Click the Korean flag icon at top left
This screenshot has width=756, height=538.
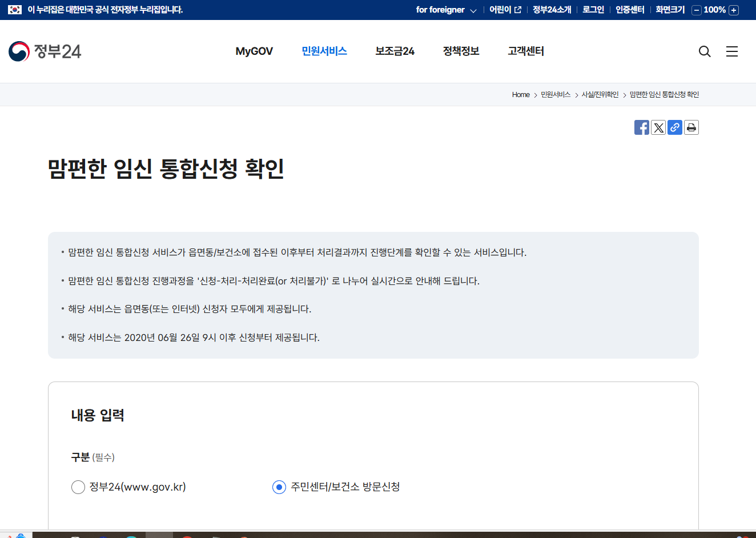click(14, 9)
